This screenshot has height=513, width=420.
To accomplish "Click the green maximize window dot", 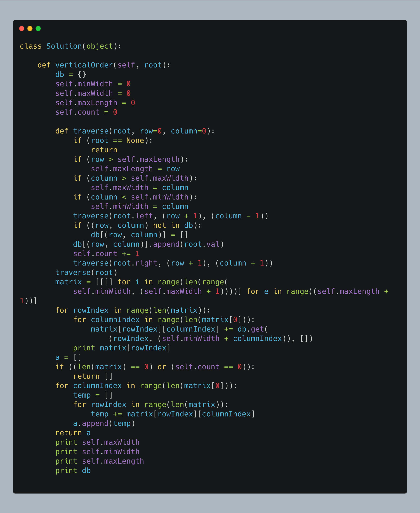I will 38,28.
